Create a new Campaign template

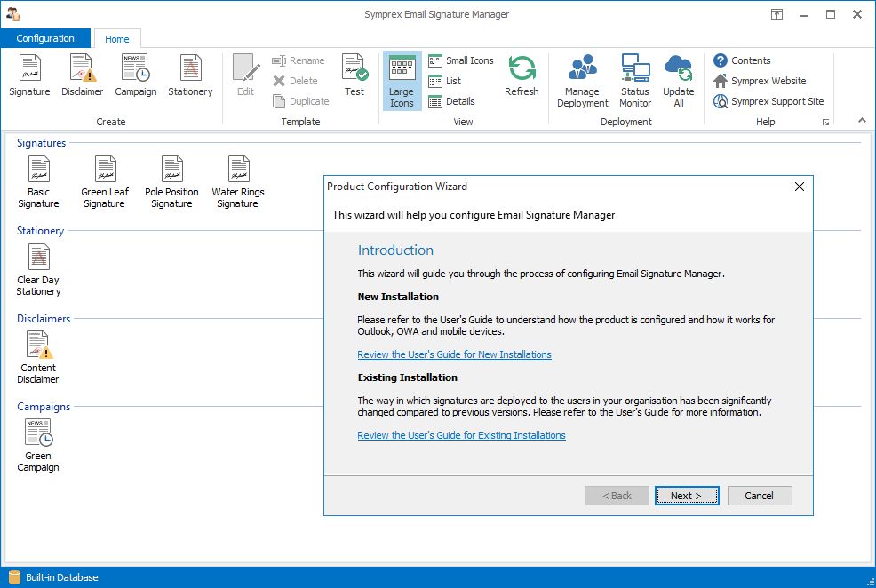[x=136, y=75]
